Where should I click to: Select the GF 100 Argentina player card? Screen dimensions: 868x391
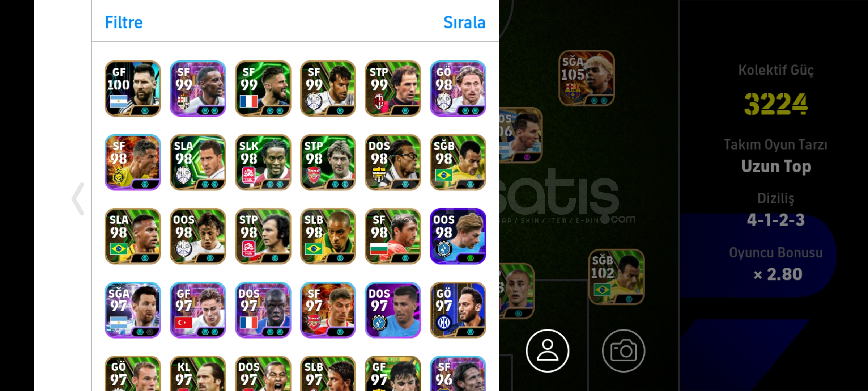point(133,88)
